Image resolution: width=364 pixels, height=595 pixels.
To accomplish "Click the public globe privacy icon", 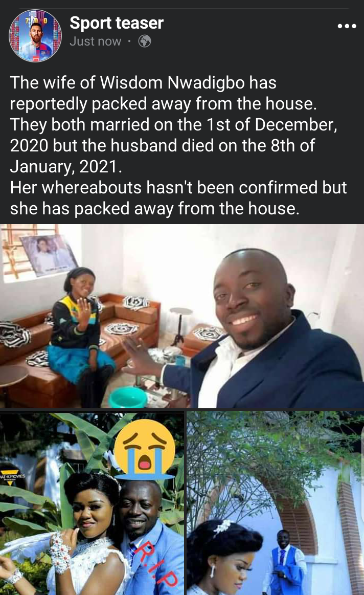I will (x=145, y=41).
